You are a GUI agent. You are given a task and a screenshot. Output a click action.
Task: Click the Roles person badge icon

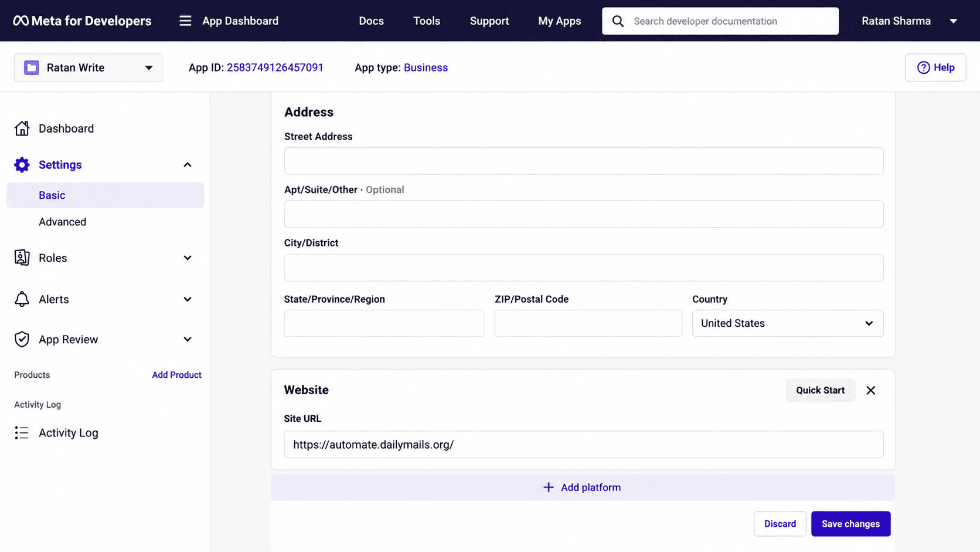click(x=22, y=258)
